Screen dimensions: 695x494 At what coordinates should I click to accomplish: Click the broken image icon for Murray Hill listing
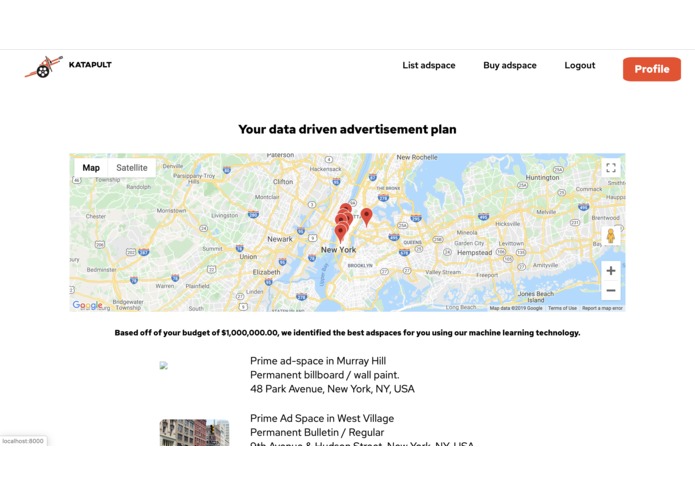164,366
